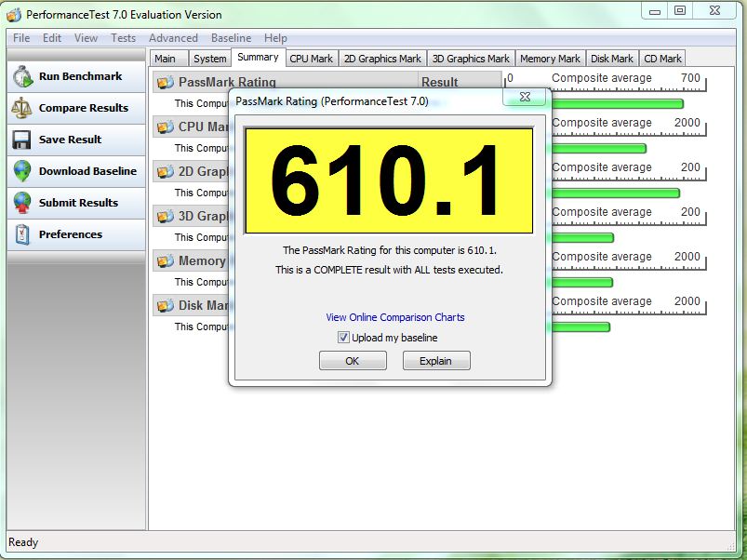Open the Baseline menu
Viewport: 747px width, 560px height.
[x=231, y=38]
